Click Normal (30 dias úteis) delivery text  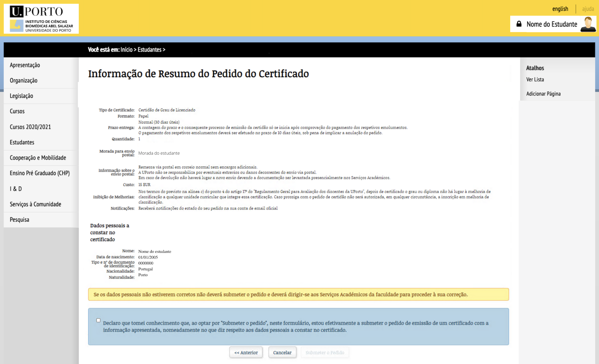tap(159, 122)
